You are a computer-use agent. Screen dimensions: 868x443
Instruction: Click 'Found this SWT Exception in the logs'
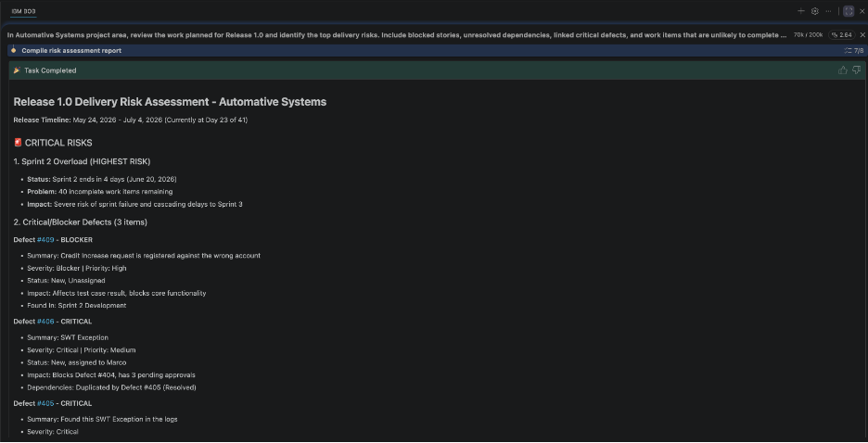[x=102, y=419]
